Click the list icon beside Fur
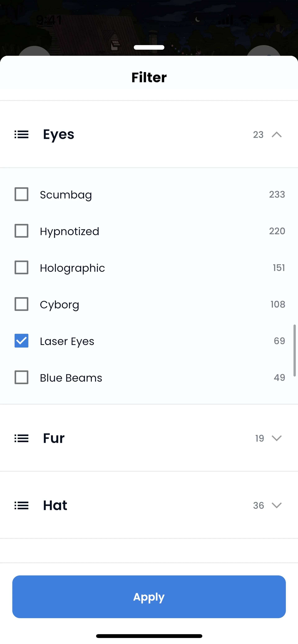The height and width of the screenshot is (644, 298). [22, 438]
